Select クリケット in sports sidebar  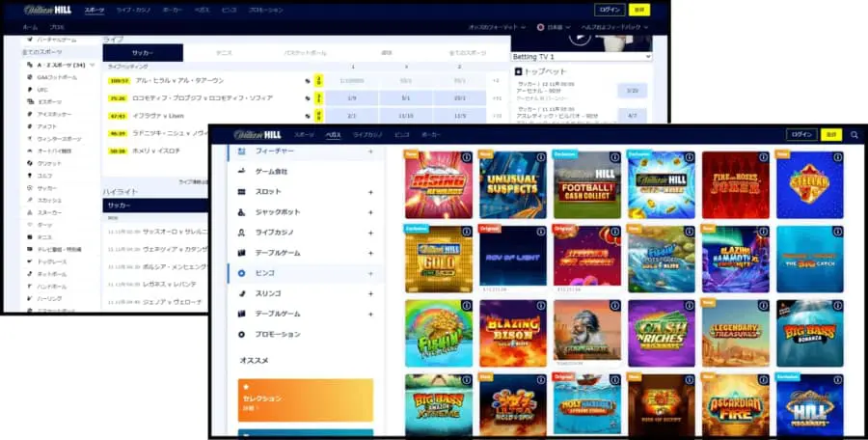tap(50, 163)
